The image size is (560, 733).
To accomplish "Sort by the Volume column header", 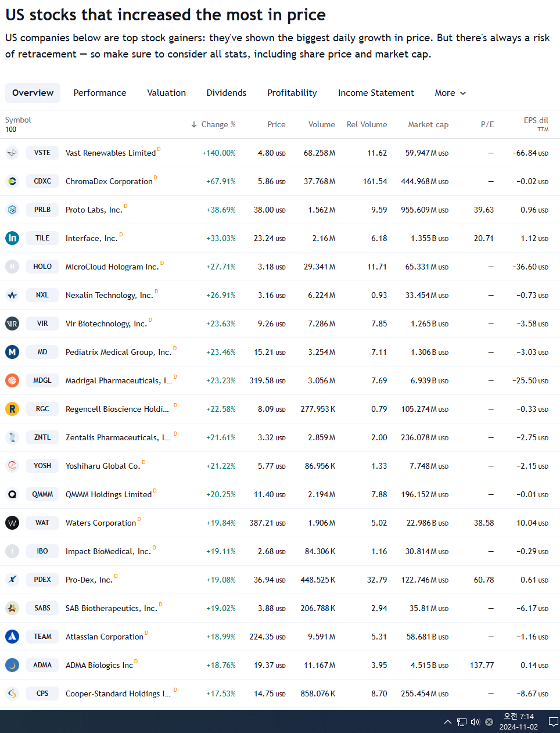I will [x=322, y=124].
